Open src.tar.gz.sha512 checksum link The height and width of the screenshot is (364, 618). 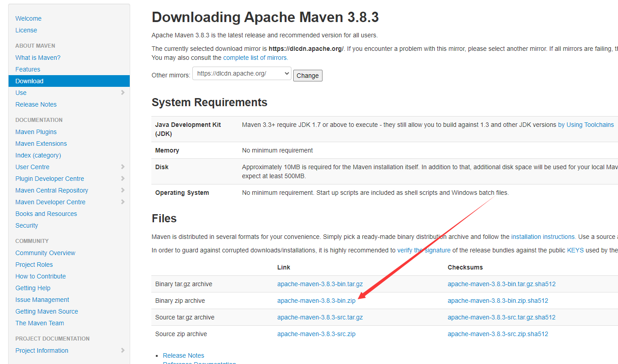click(x=502, y=317)
